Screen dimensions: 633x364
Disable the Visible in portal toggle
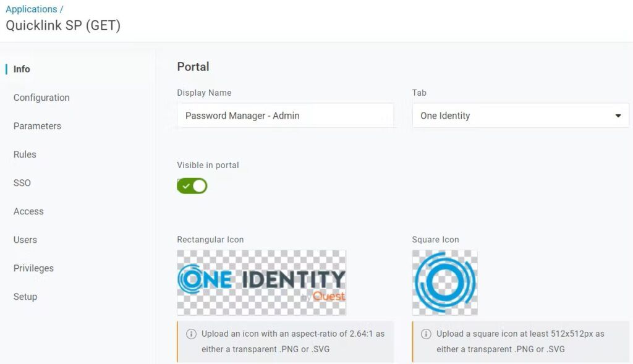(192, 185)
